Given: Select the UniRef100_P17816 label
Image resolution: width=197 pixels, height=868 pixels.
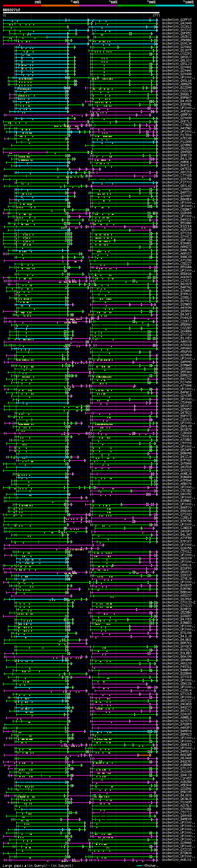Looking at the screenshot, I should click(x=177, y=135).
